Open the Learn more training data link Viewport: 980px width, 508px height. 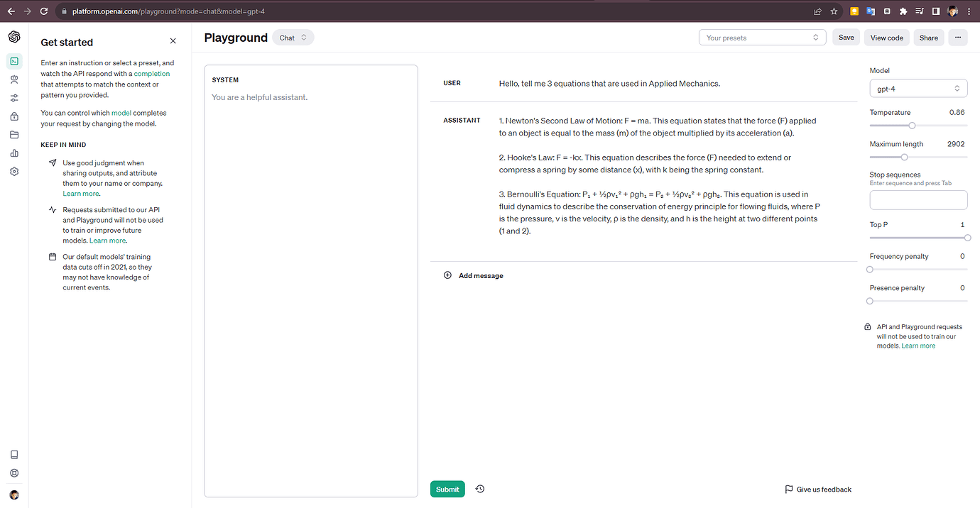tap(107, 240)
